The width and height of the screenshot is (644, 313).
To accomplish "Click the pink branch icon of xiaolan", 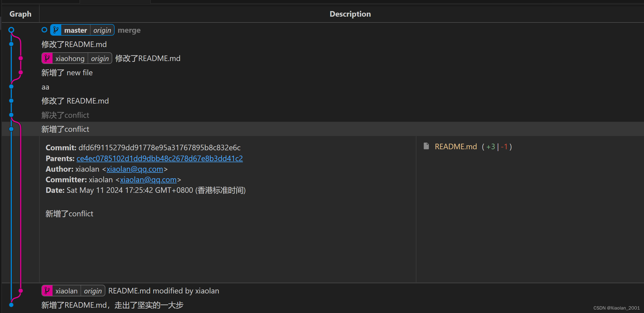I will 47,291.
